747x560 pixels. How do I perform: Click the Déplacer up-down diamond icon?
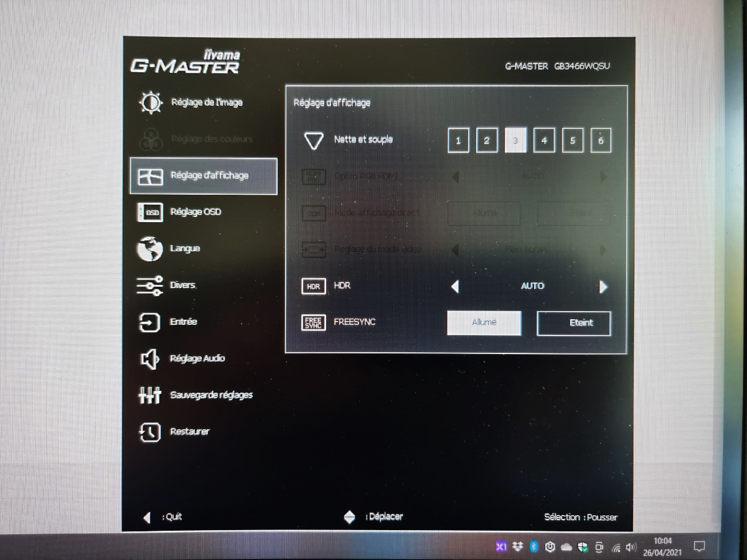350,517
